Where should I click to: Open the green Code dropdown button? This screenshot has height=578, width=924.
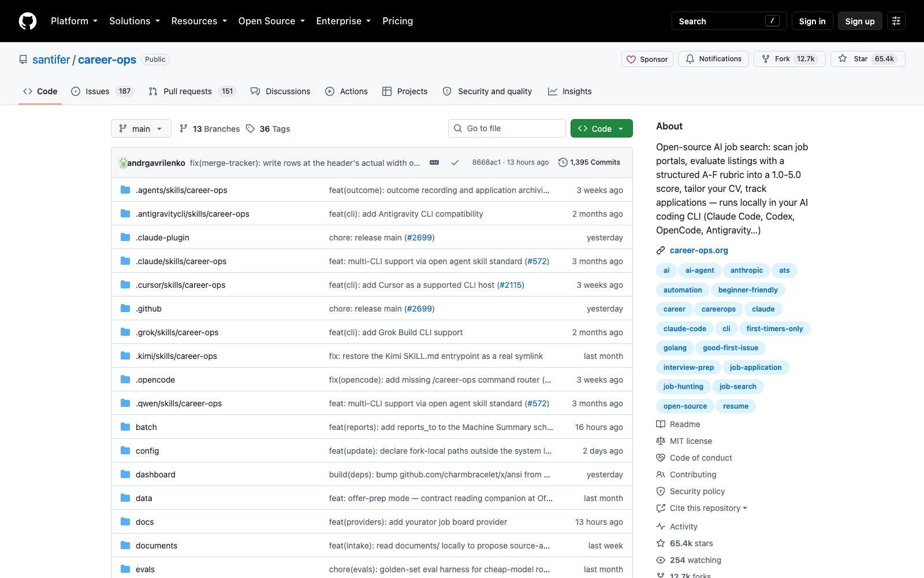point(601,128)
